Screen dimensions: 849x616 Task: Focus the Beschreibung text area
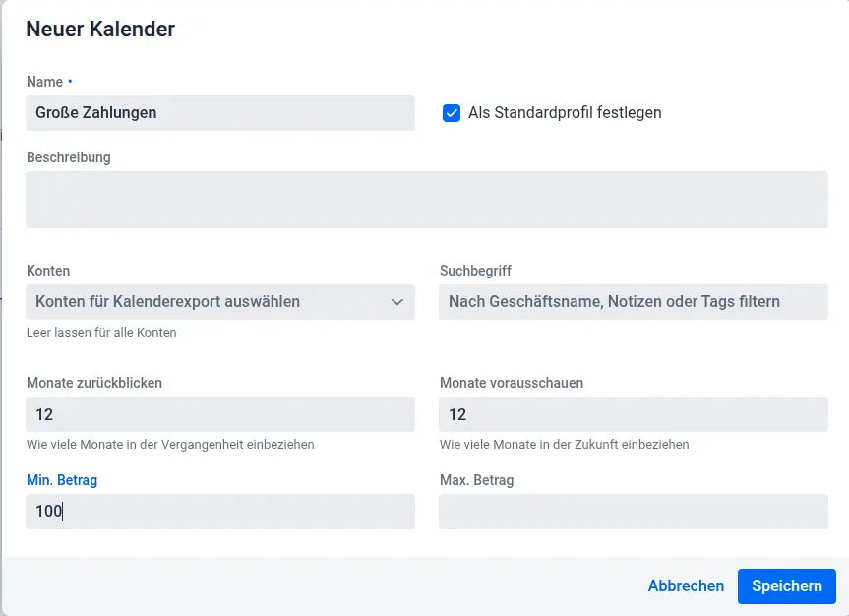(426, 200)
